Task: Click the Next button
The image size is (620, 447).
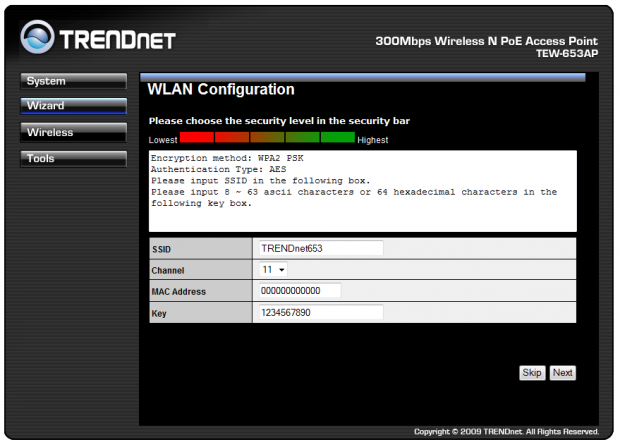Action: pyautogui.click(x=563, y=373)
